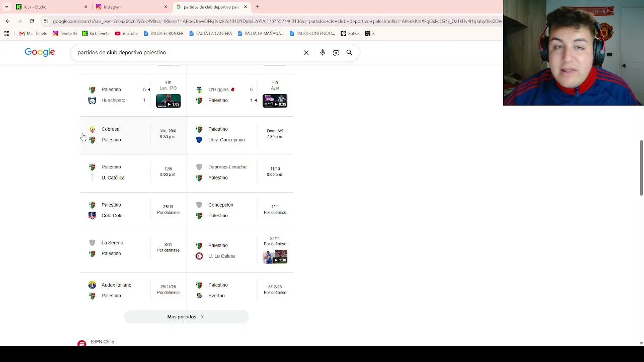Open the BotRix bookmark
The width and height of the screenshot is (644, 362).
pyautogui.click(x=350, y=34)
